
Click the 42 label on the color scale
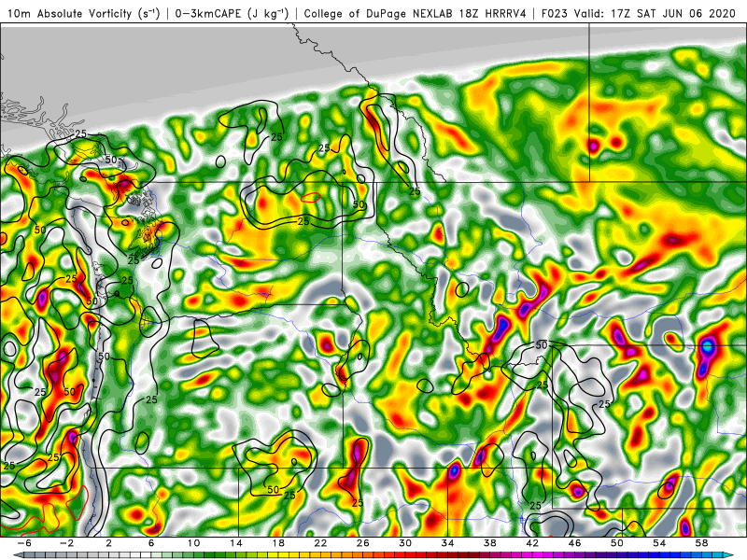point(532,543)
